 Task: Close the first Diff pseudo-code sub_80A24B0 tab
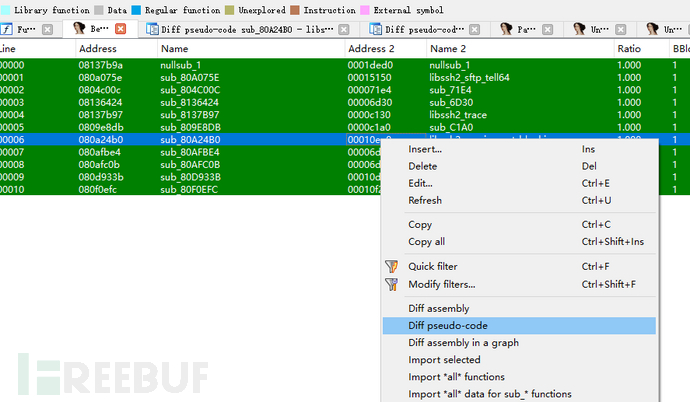click(x=353, y=29)
